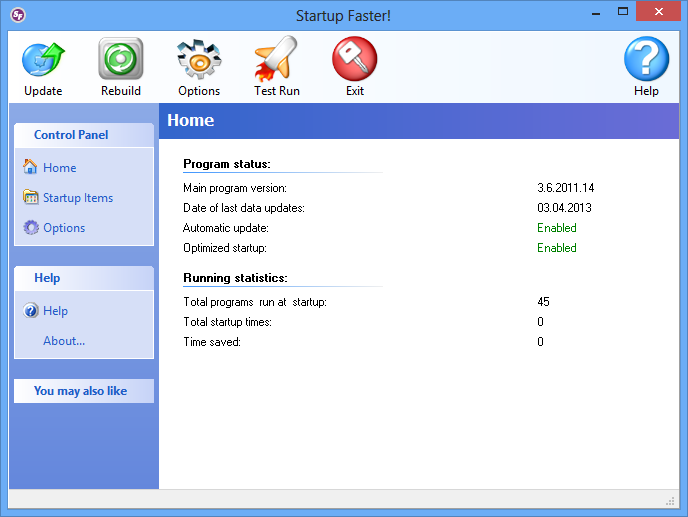Launch Test Run with the rocket icon

[x=276, y=59]
